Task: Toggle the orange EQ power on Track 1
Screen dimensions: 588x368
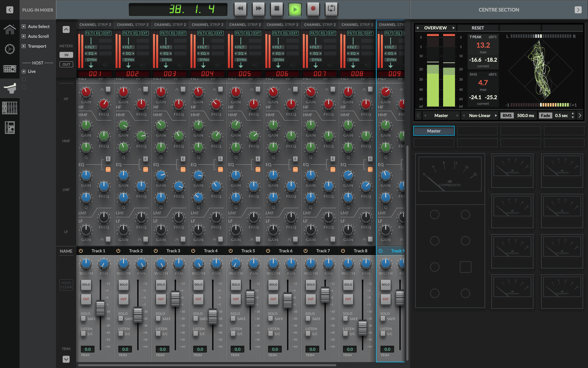Action: click(108, 169)
